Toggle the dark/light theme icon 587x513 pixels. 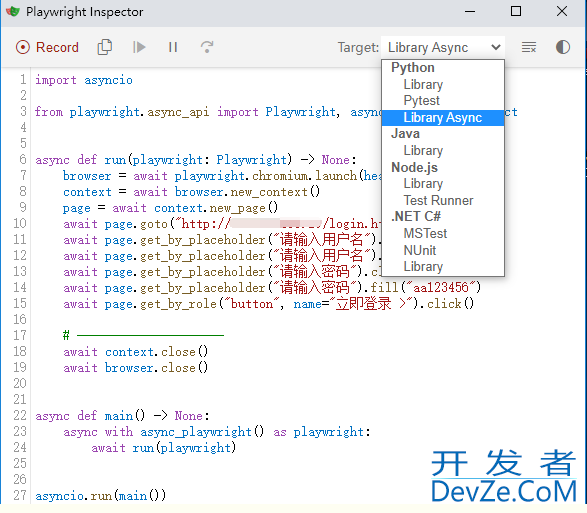coord(563,48)
